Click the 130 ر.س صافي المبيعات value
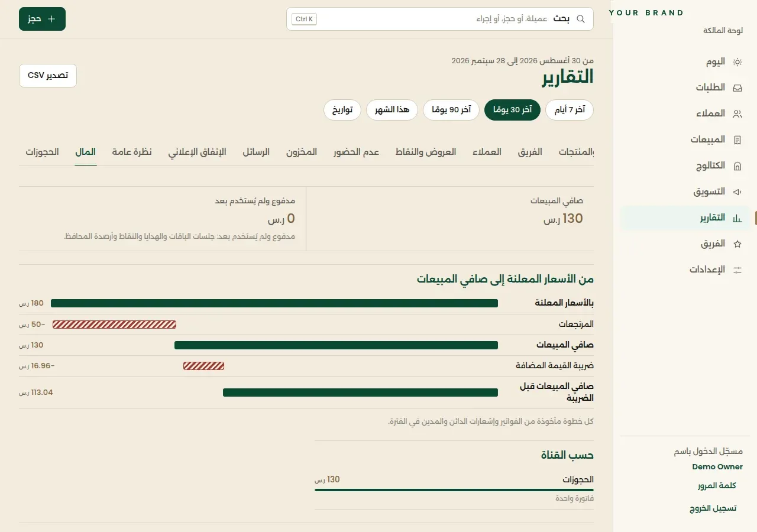Viewport: 757px width, 532px height. pyautogui.click(x=563, y=219)
